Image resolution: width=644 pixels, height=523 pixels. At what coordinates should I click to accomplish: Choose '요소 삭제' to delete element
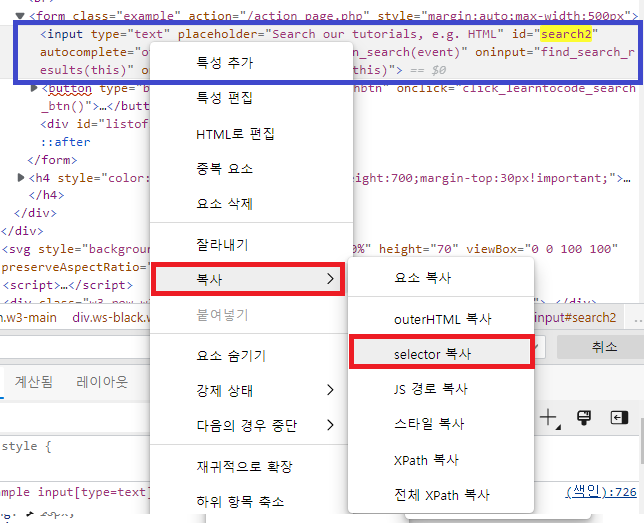tap(251, 203)
